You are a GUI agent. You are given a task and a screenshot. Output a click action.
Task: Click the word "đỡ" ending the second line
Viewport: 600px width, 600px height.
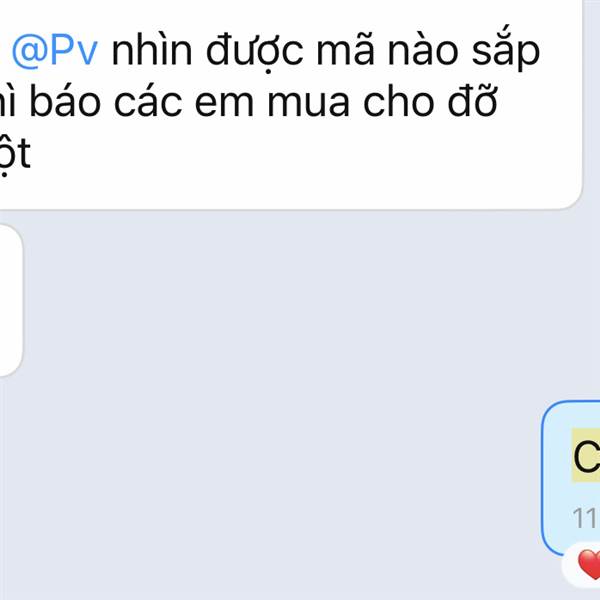coord(473,100)
